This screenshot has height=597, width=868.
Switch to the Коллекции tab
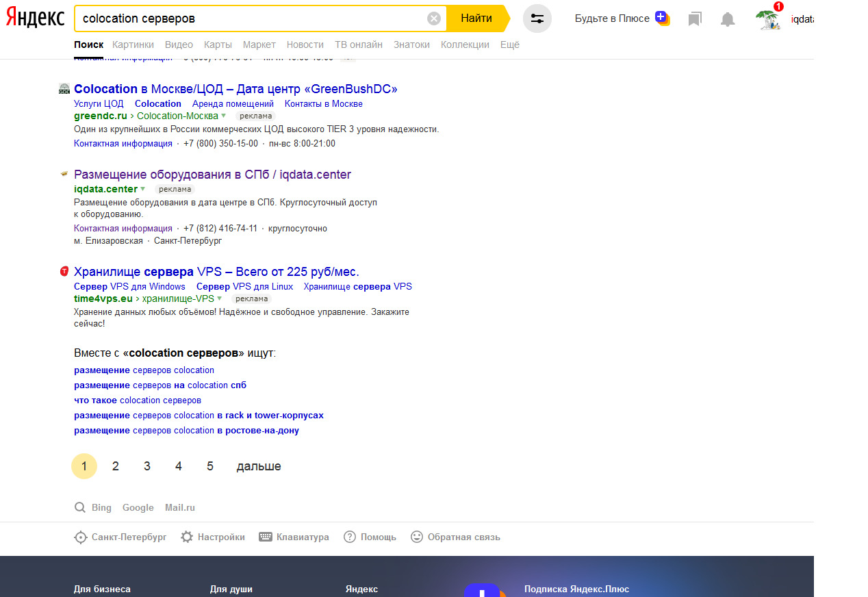click(465, 45)
